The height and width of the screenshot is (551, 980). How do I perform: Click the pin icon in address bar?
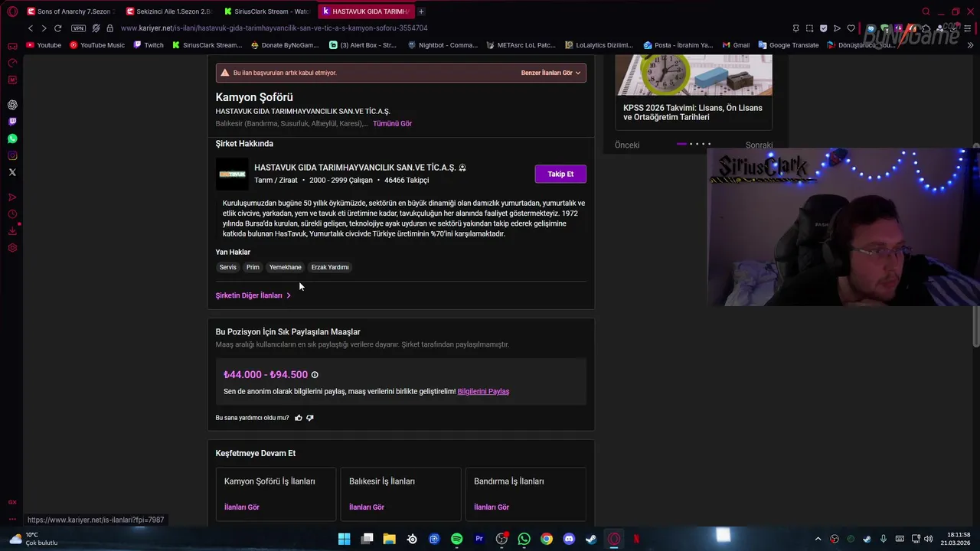(x=795, y=28)
